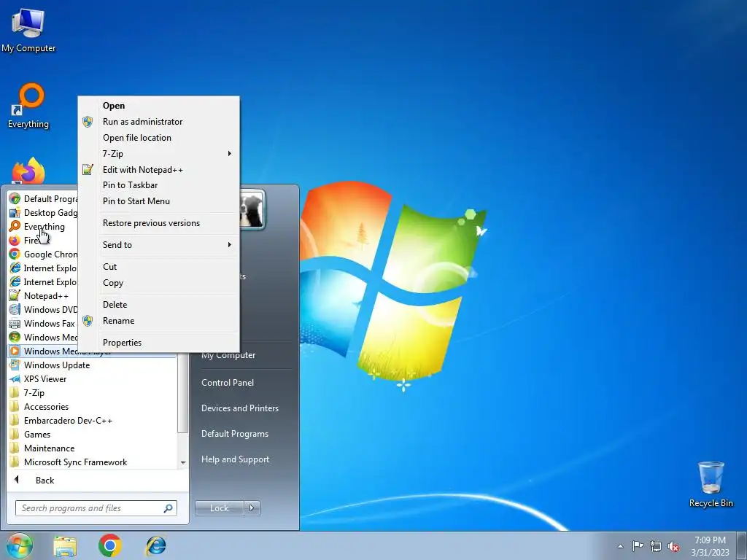This screenshot has height=560, width=747.
Task: Select the Firefox desktop icon
Action: [x=28, y=171]
